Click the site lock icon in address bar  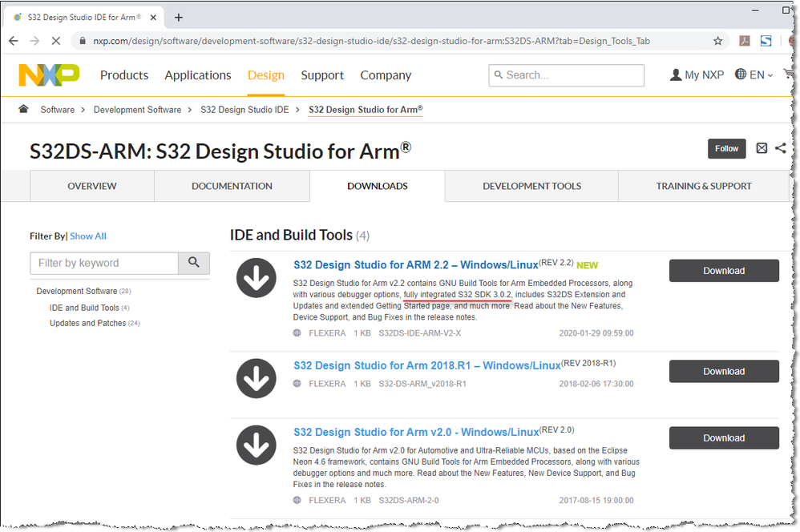[x=82, y=41]
